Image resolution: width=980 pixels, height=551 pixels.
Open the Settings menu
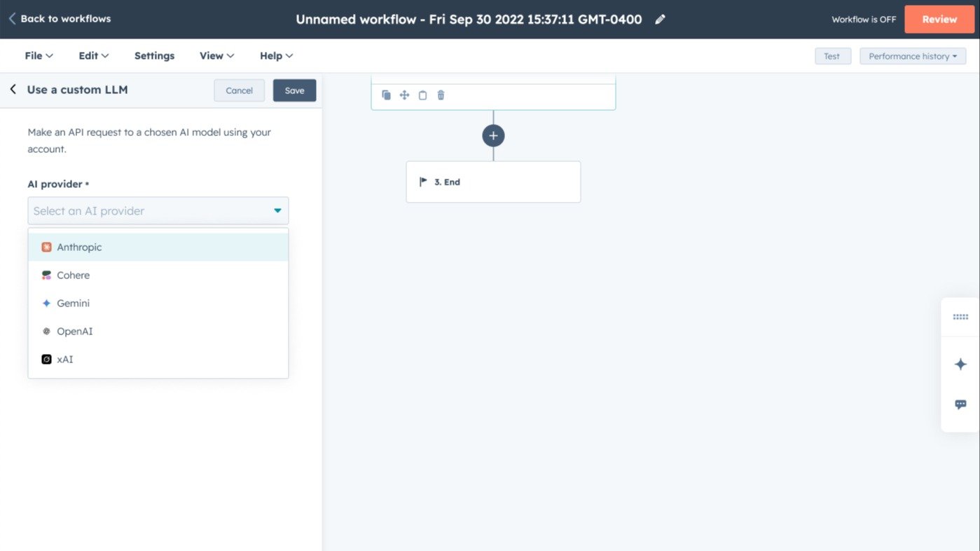(154, 55)
